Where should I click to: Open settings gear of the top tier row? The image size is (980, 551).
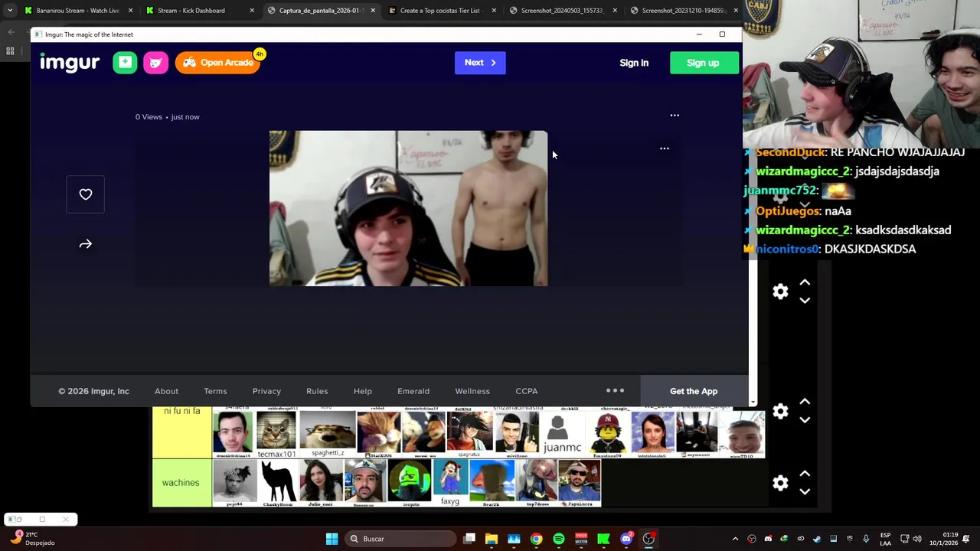[x=780, y=292]
